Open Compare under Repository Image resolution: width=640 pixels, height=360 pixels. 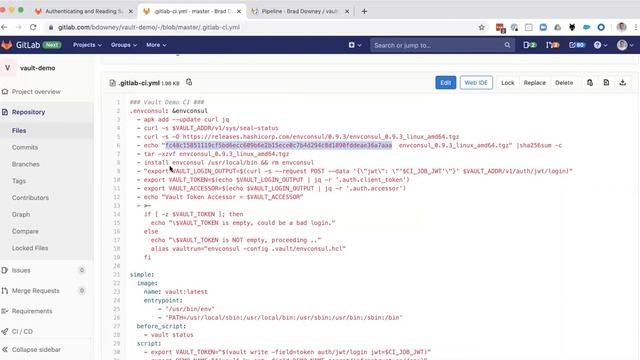coord(25,231)
